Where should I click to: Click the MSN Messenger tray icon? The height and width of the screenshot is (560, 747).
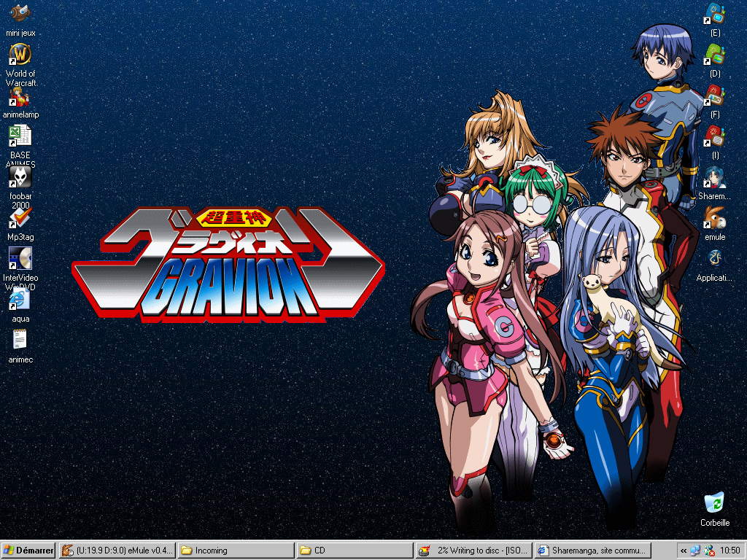click(x=709, y=551)
